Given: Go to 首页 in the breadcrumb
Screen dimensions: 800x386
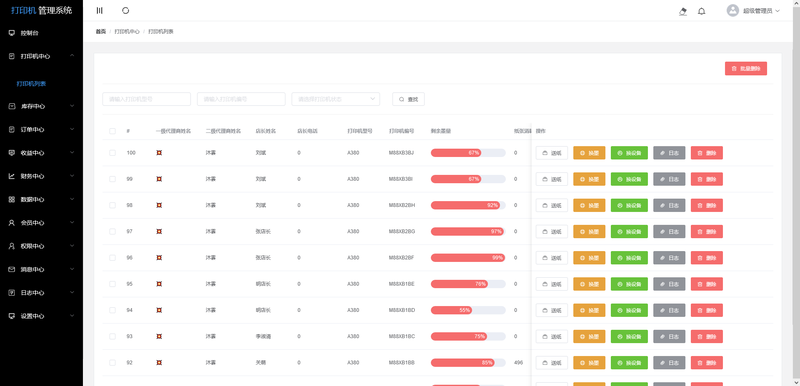Looking at the screenshot, I should coord(101,32).
